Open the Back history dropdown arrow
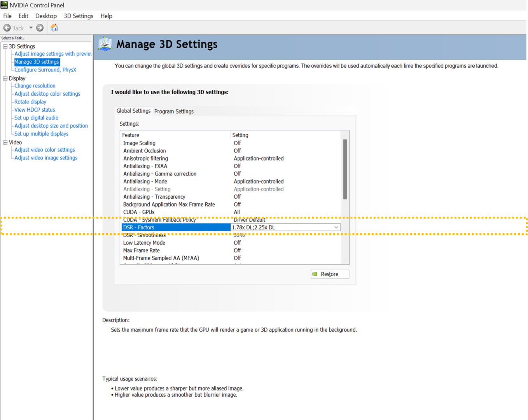 pyautogui.click(x=31, y=28)
